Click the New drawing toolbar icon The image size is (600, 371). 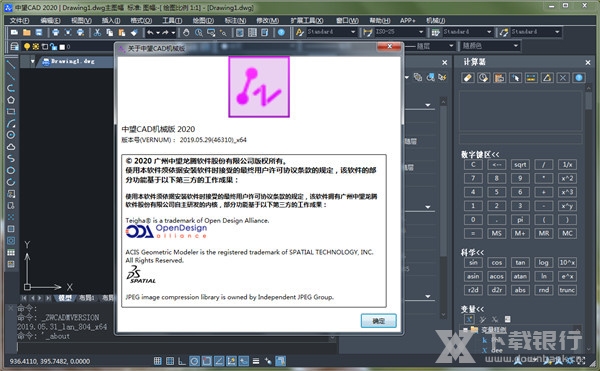[x=14, y=33]
